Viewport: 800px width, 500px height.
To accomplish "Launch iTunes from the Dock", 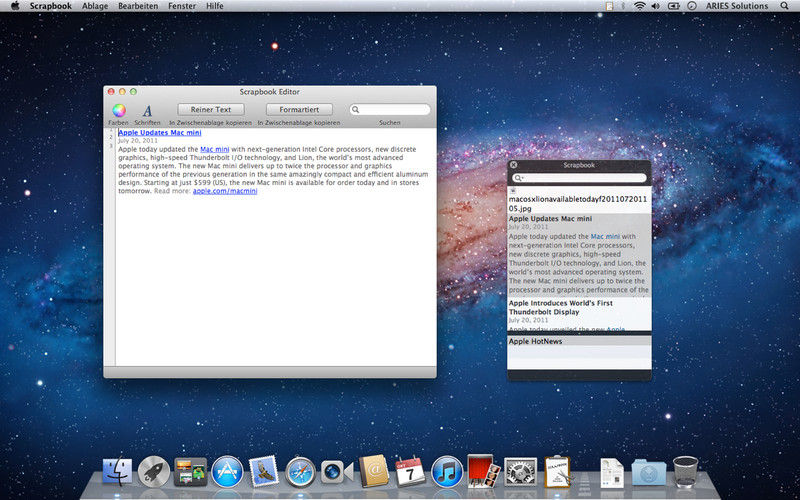I will click(x=447, y=471).
